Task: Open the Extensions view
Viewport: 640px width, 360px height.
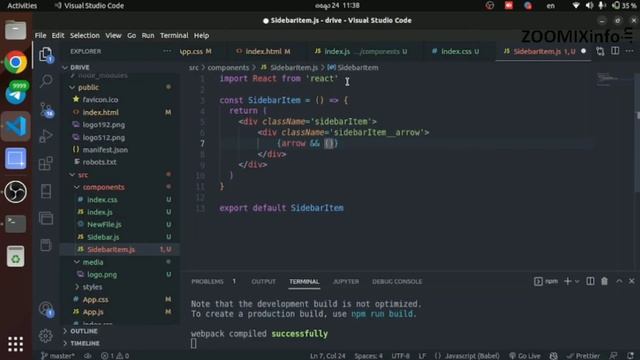Action: pyautogui.click(x=46, y=163)
